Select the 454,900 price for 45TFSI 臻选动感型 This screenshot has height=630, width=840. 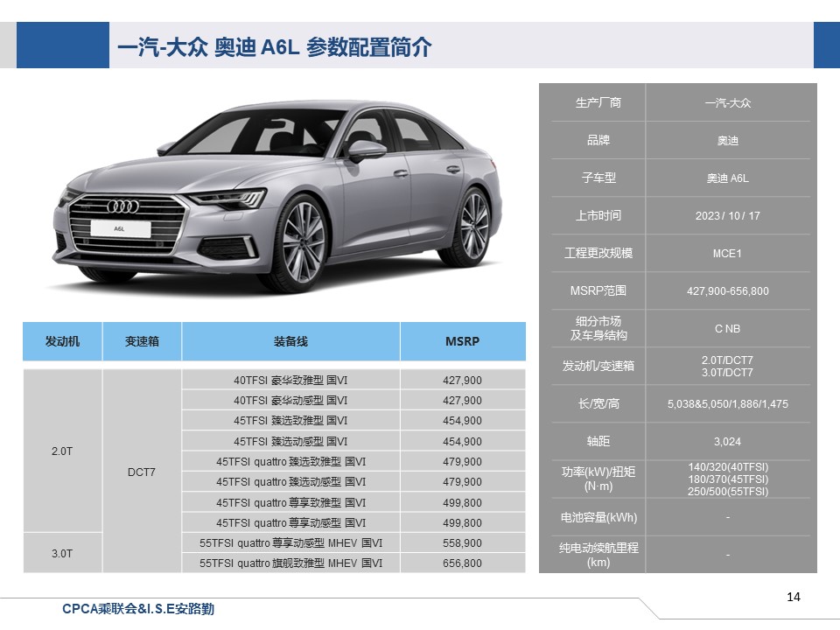462,441
